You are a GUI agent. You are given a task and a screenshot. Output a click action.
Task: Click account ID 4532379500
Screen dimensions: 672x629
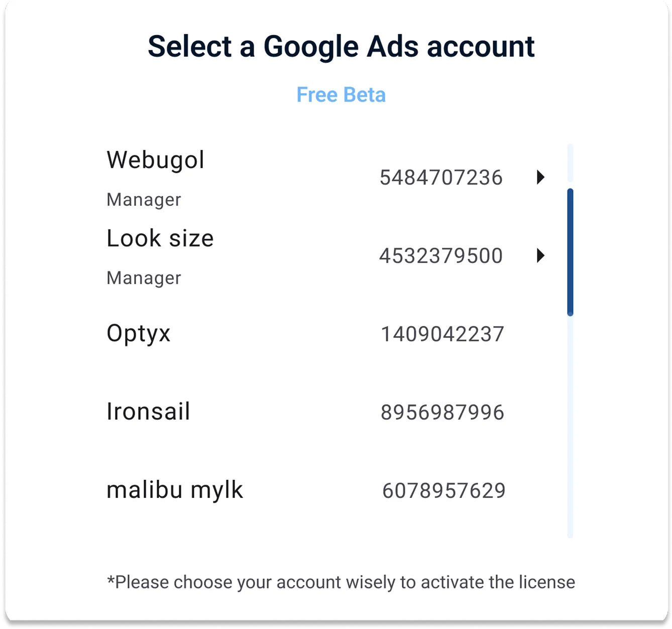[441, 256]
